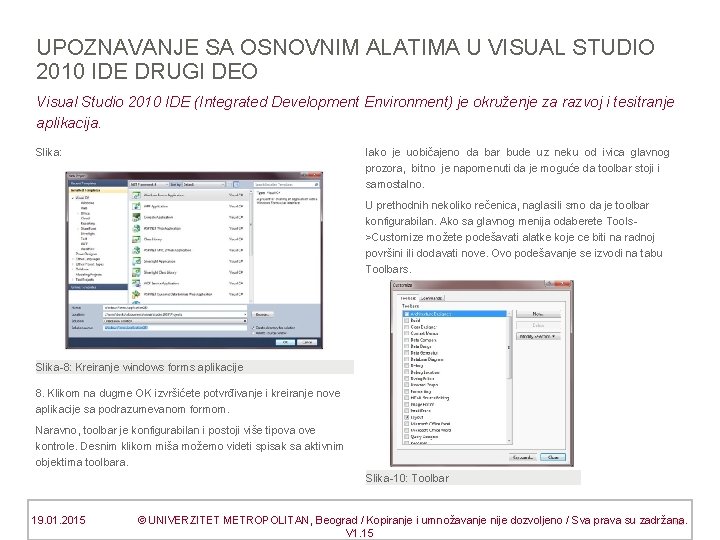Click the Keyboard button in Customize dialog

(523, 457)
